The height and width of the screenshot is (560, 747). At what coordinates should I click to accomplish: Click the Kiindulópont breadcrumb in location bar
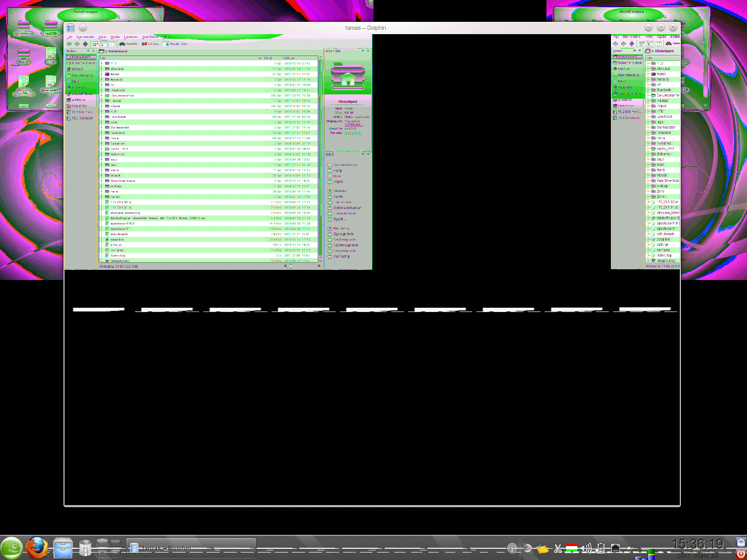(118, 51)
